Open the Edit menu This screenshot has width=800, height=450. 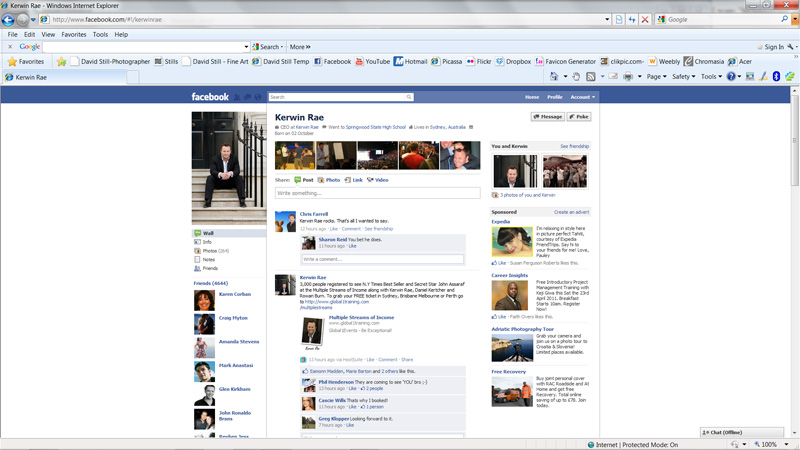tap(30, 34)
